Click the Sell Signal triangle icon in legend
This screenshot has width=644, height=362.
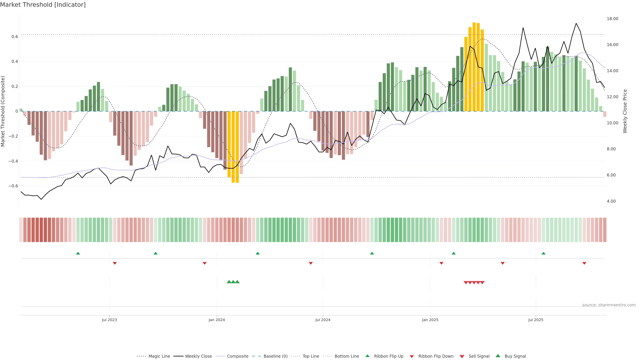pos(462,356)
